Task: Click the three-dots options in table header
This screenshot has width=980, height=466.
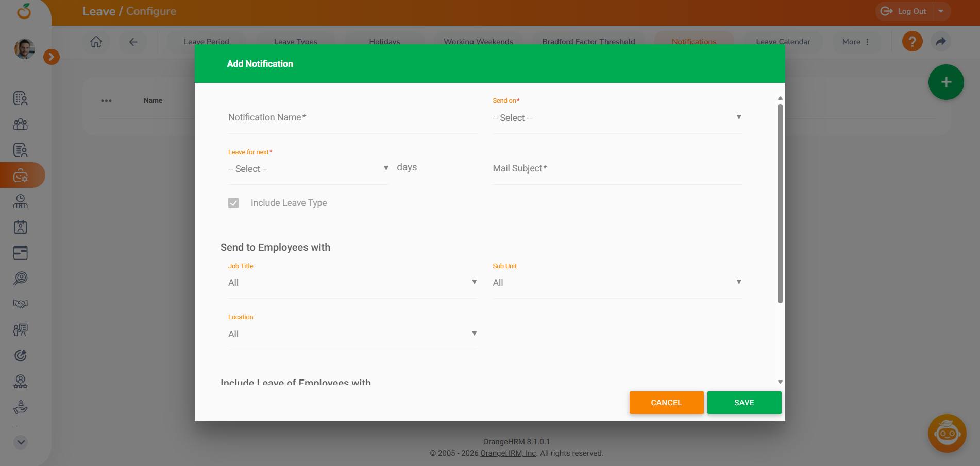Action: (x=107, y=100)
